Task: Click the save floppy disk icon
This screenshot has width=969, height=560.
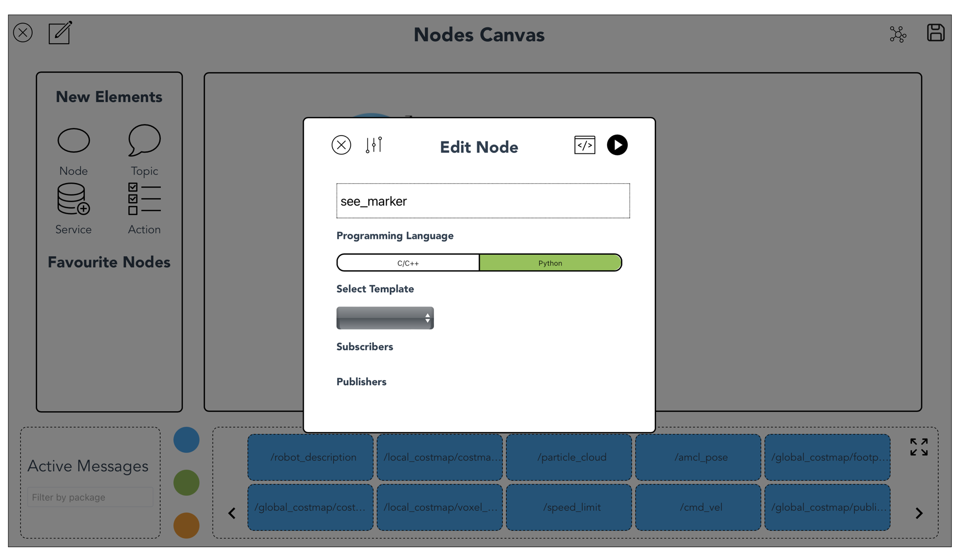Action: pos(935,33)
